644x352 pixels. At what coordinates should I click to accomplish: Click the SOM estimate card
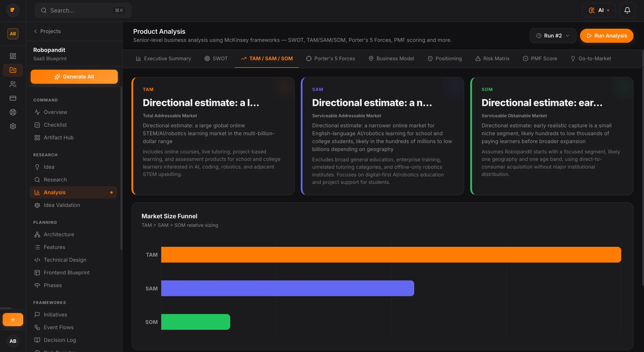[552, 136]
